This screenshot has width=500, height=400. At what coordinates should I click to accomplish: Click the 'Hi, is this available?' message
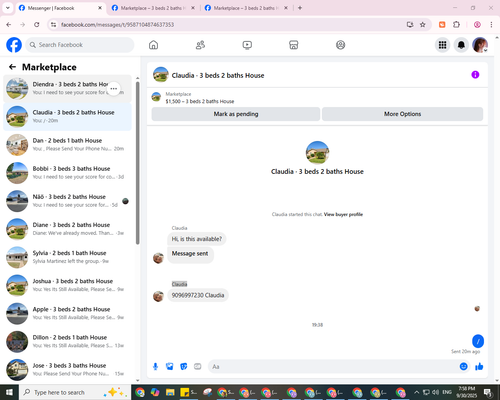point(197,239)
